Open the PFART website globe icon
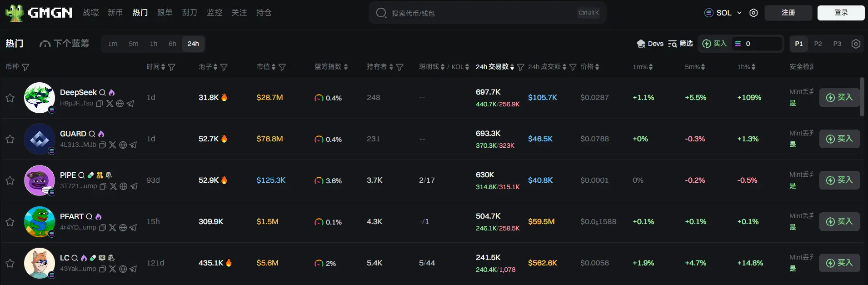Image resolution: width=868 pixels, height=285 pixels. pos(123,228)
